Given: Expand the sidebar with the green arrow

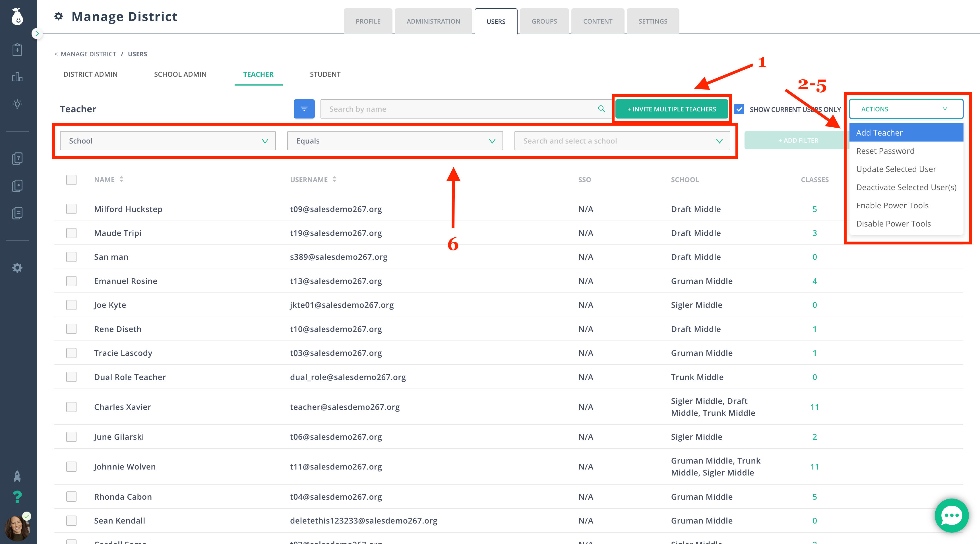Looking at the screenshot, I should [x=37, y=34].
